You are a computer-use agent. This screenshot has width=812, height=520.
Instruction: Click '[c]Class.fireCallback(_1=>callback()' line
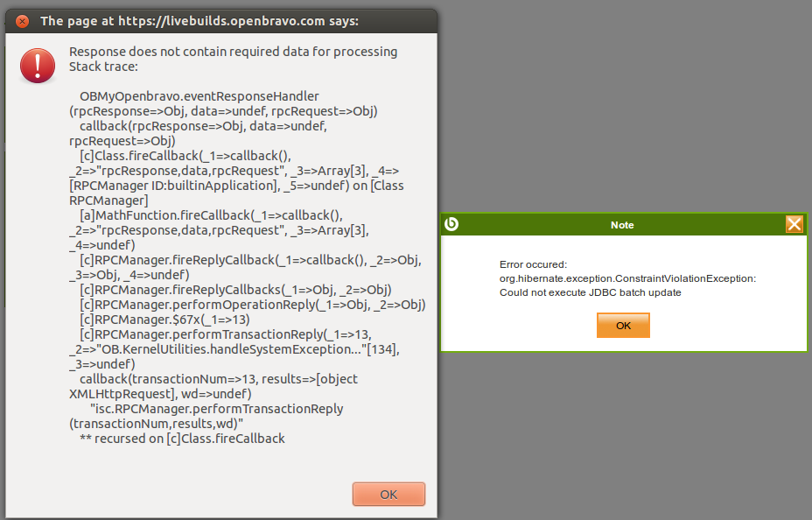point(185,156)
